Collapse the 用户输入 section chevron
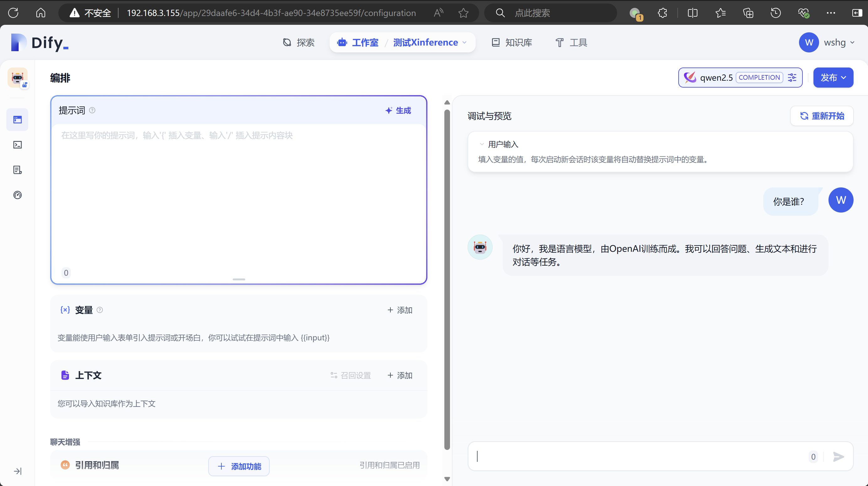This screenshot has width=868, height=486. [482, 144]
